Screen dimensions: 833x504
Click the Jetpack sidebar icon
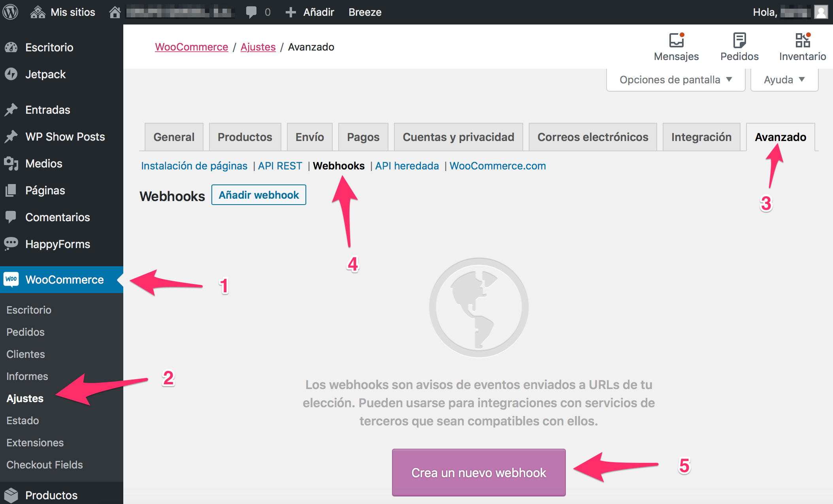click(x=11, y=74)
